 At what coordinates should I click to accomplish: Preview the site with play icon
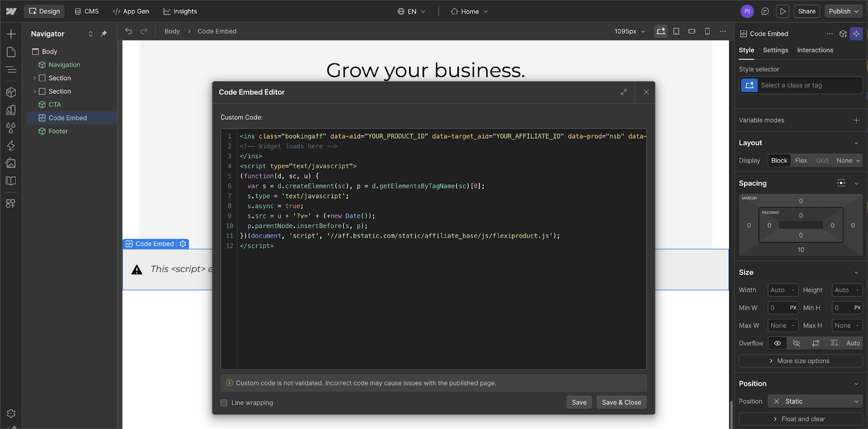[x=782, y=11]
